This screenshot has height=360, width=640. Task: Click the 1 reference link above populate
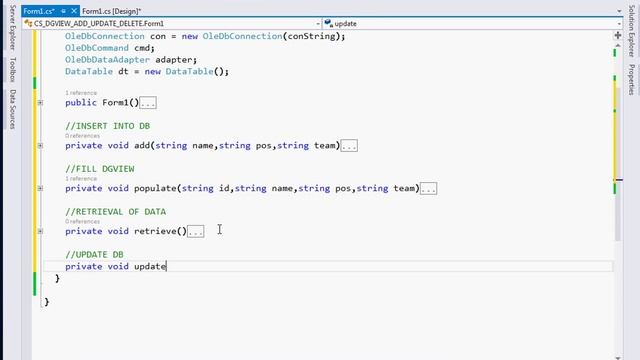81,178
